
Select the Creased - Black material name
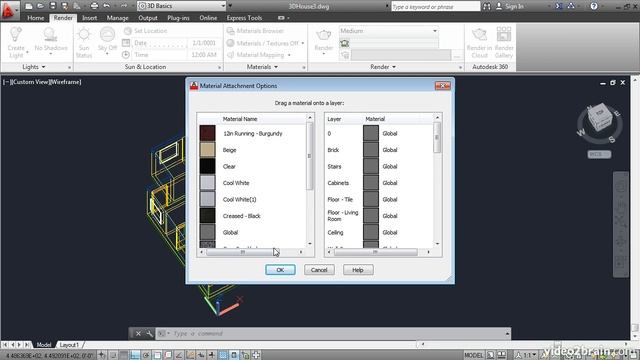pos(241,216)
